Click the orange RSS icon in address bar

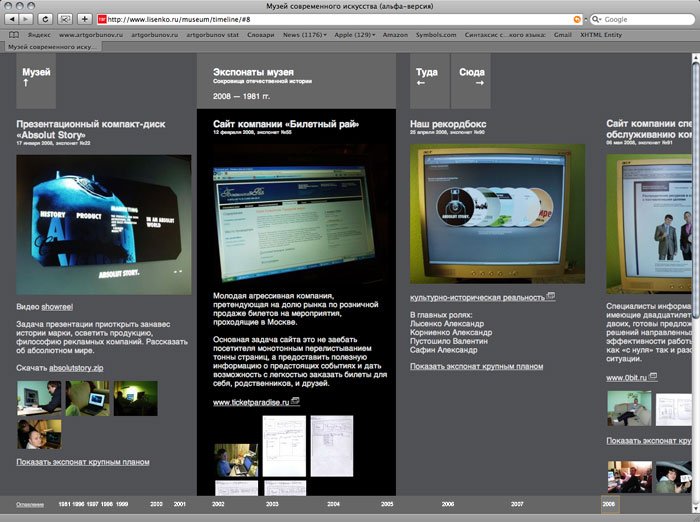coord(577,19)
